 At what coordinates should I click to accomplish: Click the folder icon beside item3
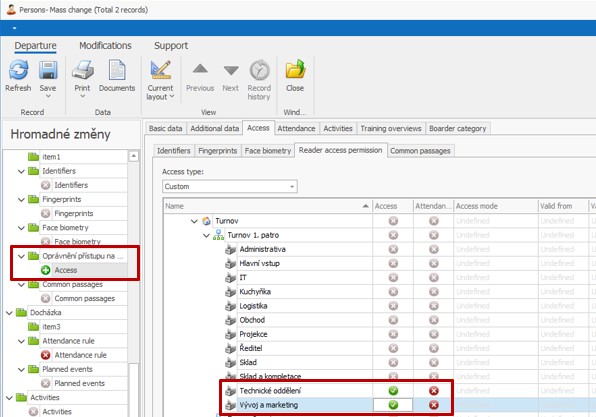pos(33,327)
